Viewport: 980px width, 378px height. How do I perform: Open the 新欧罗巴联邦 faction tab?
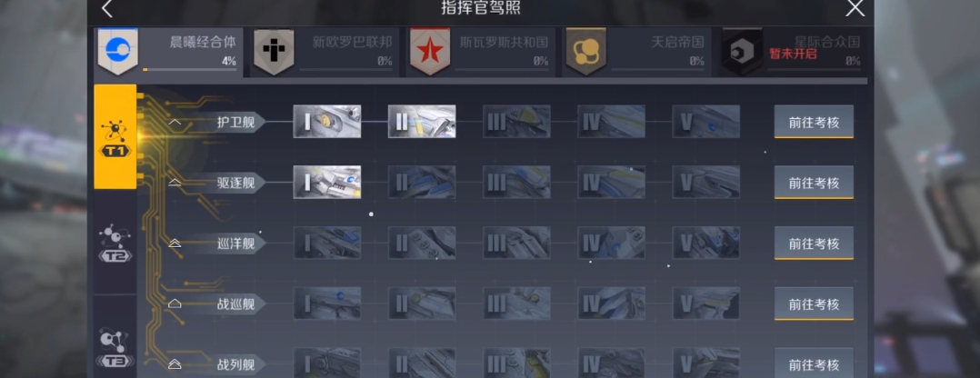(x=325, y=52)
